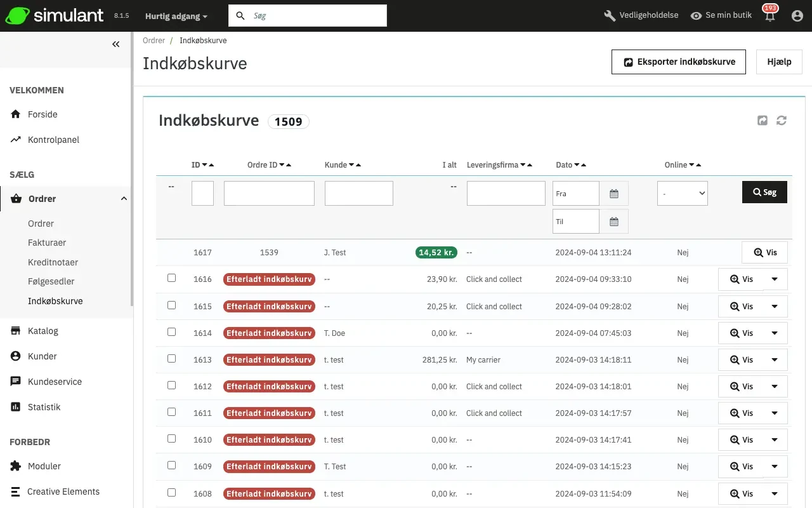Screen dimensions: 812x508
Task: Open the user account profile icon
Action: tap(797, 16)
